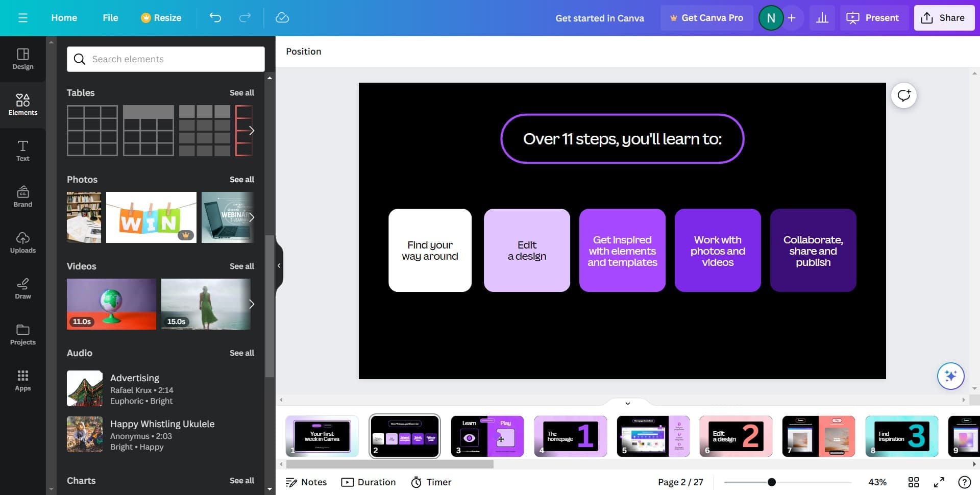Image resolution: width=980 pixels, height=495 pixels.
Task: Select page 3 thumbnail Learn and Play
Action: pyautogui.click(x=487, y=436)
